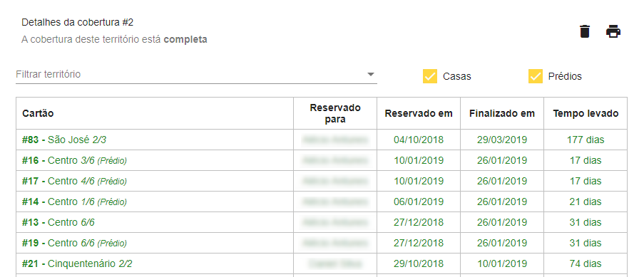
Task: Delete coverage #2 with the trash icon
Action: coord(584,31)
